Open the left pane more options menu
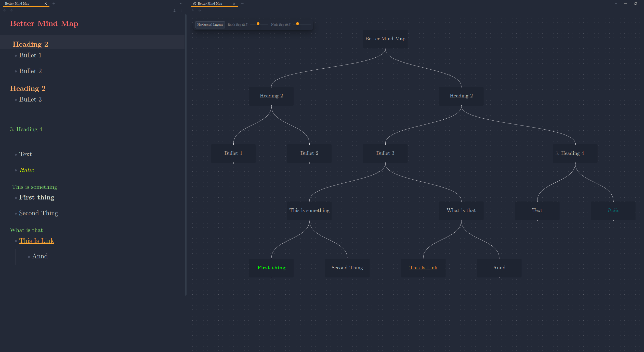 click(181, 10)
